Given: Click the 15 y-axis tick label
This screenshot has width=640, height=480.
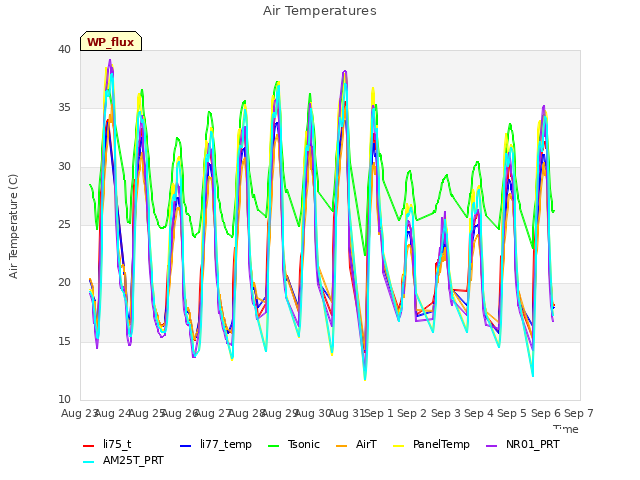Looking at the screenshot, I should (x=64, y=341).
